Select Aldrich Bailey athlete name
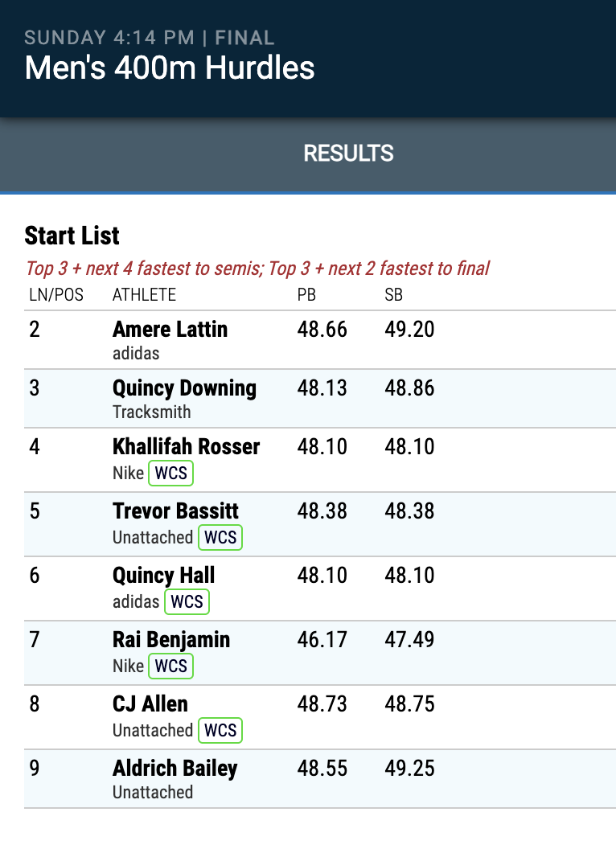Image resolution: width=616 pixels, height=849 pixels. [175, 769]
